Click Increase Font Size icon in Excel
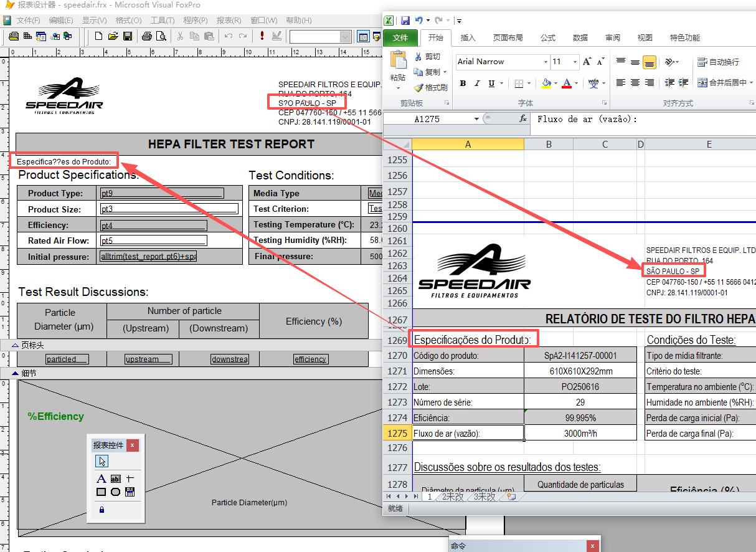Screen dimensions: 756x552 pos(587,62)
